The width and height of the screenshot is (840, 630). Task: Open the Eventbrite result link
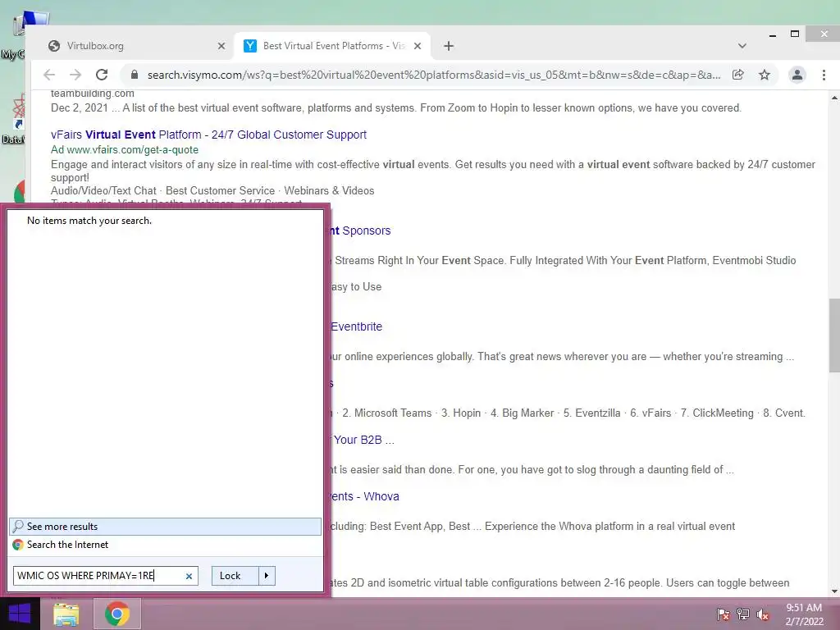point(356,326)
